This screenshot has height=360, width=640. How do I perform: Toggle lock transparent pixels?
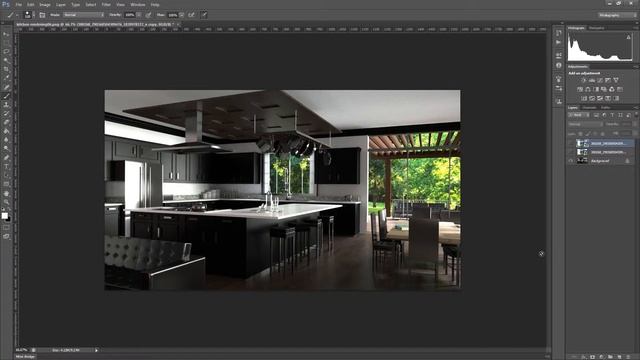click(x=580, y=133)
